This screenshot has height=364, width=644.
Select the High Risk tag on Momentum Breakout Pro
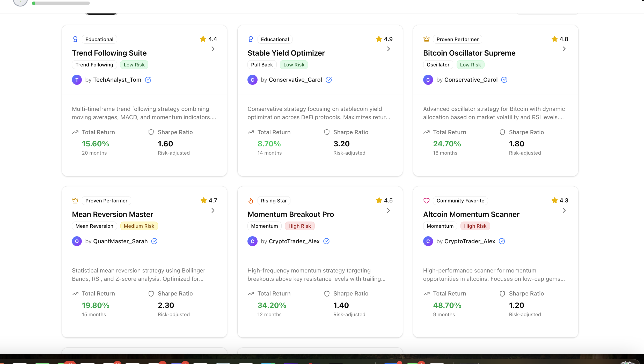tap(300, 226)
